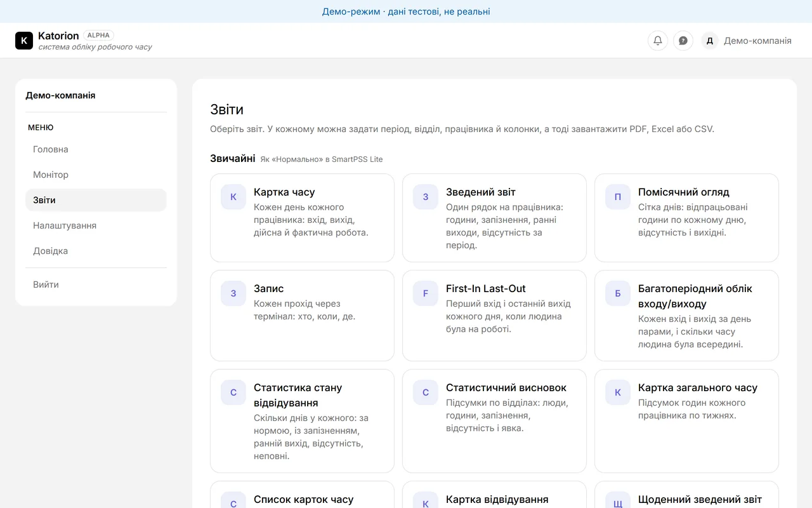812x508 pixels.
Task: Open the Статистичний висновок report
Action: click(x=494, y=421)
